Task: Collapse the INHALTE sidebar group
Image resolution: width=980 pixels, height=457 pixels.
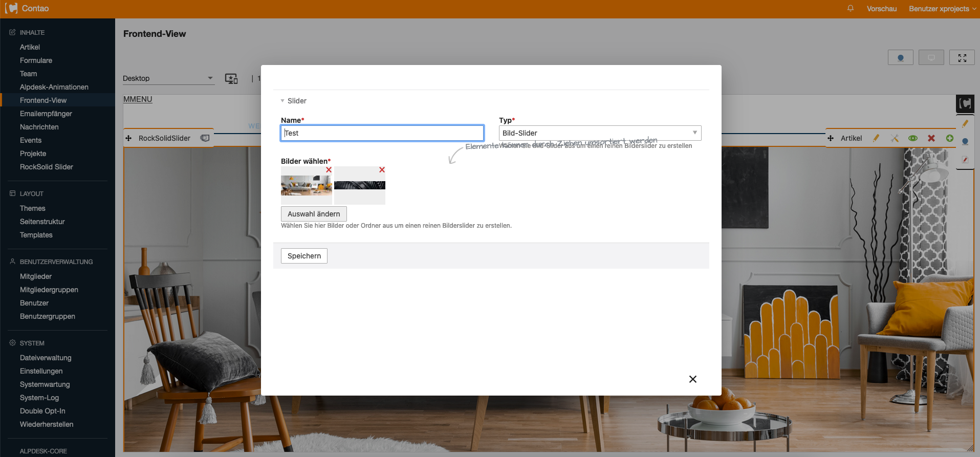Action: coord(32,32)
